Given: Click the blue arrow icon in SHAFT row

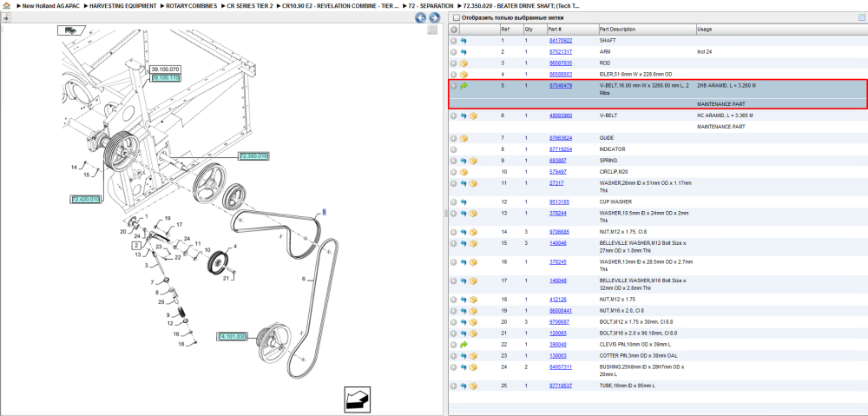Looking at the screenshot, I should pyautogui.click(x=464, y=41).
